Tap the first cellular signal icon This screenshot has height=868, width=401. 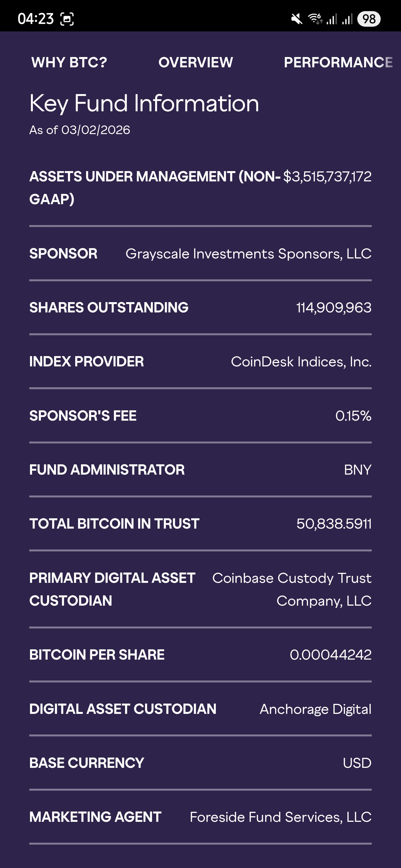332,19
